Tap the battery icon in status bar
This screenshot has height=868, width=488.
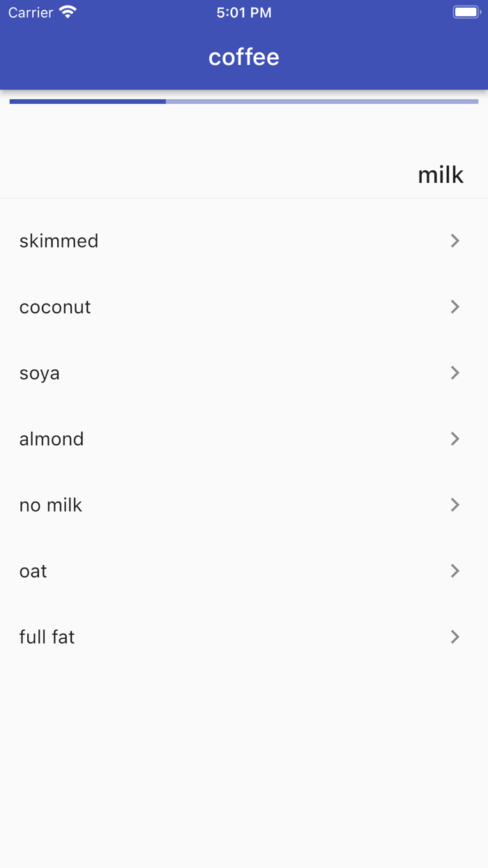pyautogui.click(x=466, y=13)
